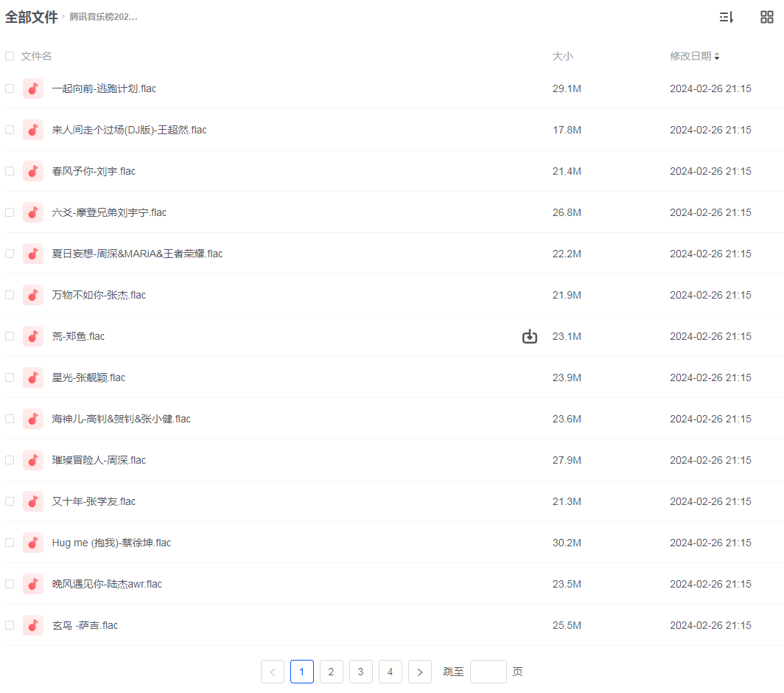Click the 30.2M size value
Image resolution: width=784 pixels, height=693 pixels.
click(567, 543)
